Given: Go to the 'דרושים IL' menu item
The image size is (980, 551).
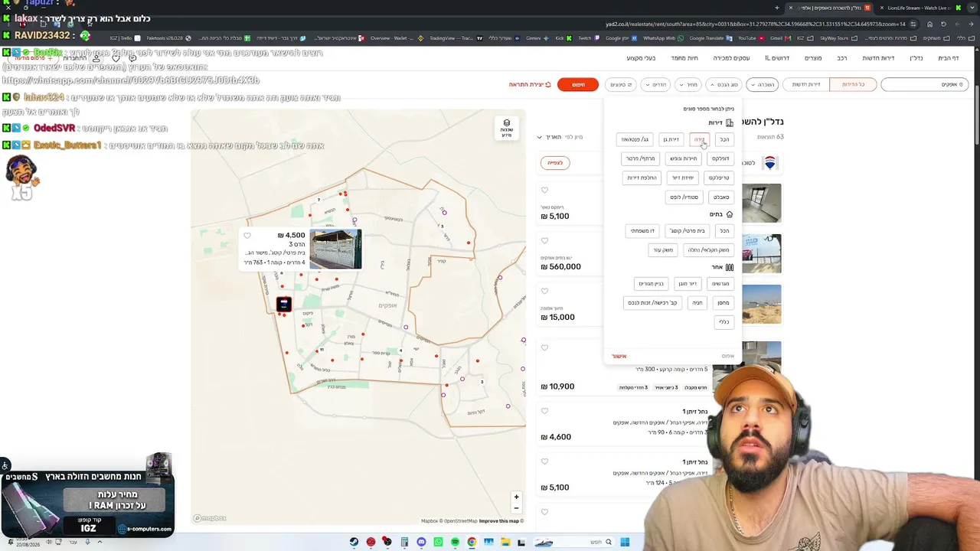Looking at the screenshot, I should pos(777,58).
